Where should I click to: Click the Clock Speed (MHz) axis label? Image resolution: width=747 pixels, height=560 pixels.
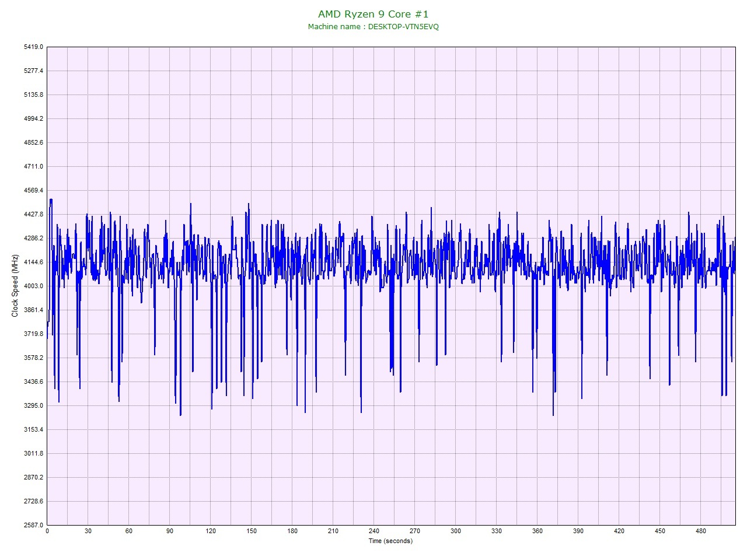tap(15, 286)
